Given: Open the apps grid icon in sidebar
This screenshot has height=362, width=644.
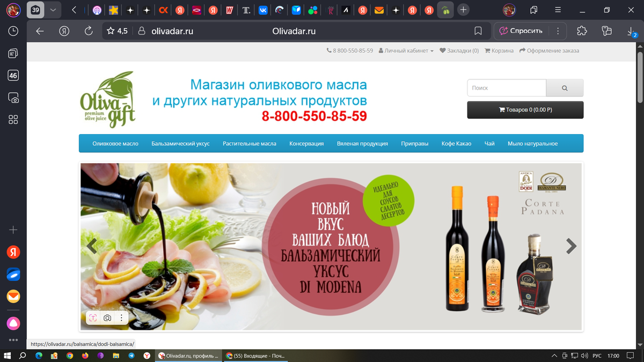Looking at the screenshot, I should [13, 120].
